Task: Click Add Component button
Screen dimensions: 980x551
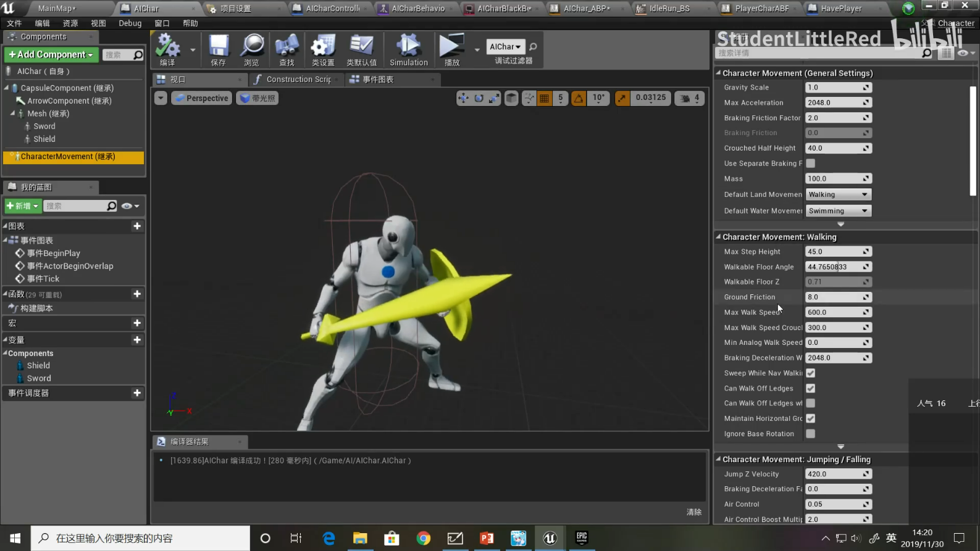Action: 51,55
